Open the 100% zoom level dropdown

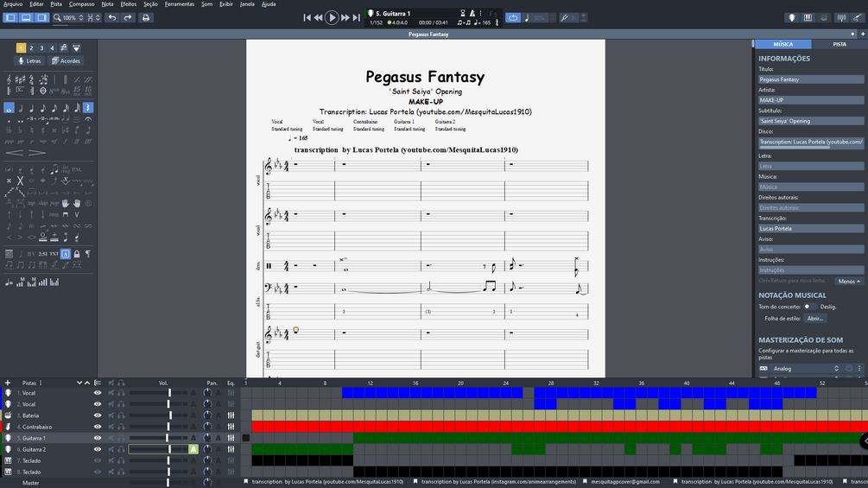pos(68,17)
